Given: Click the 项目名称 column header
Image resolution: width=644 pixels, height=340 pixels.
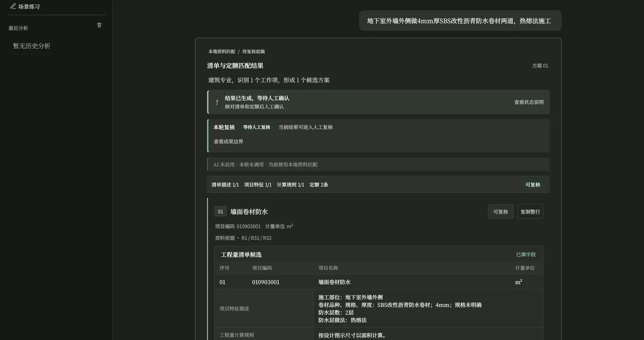Looking at the screenshot, I should [328, 268].
